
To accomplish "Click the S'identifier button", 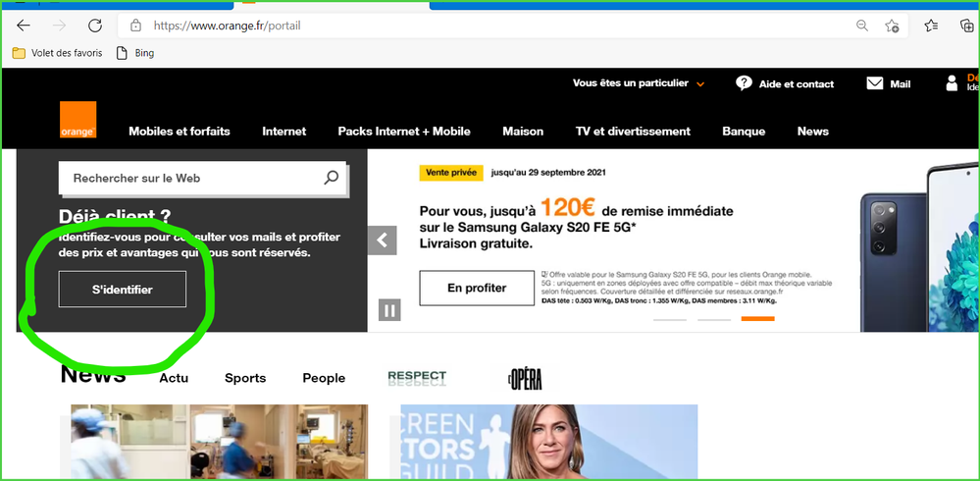I will point(123,290).
